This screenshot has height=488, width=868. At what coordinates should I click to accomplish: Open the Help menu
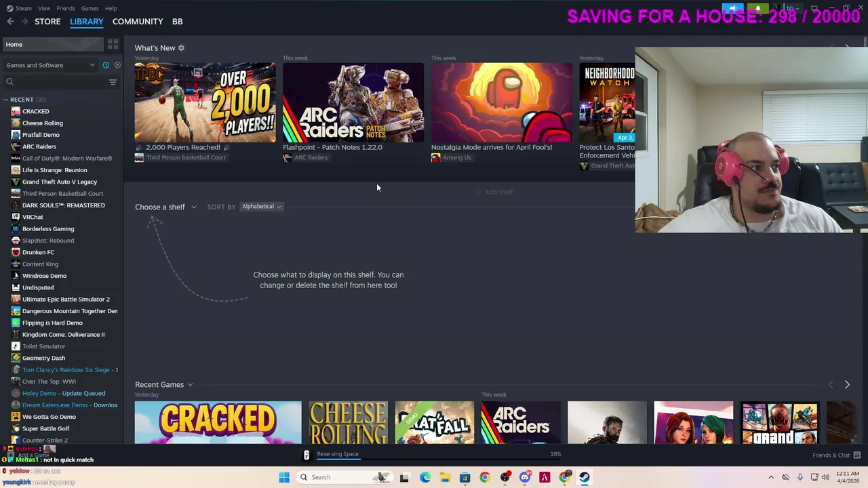(111, 8)
